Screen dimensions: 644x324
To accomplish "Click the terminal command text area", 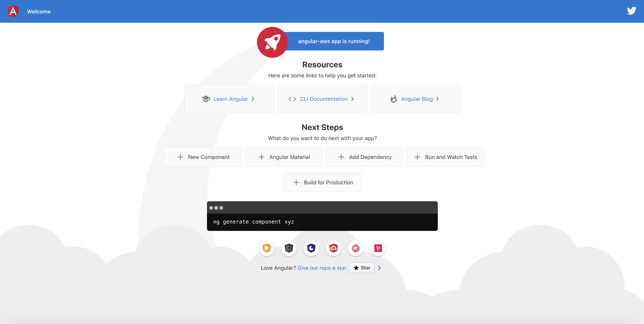I will pos(322,222).
